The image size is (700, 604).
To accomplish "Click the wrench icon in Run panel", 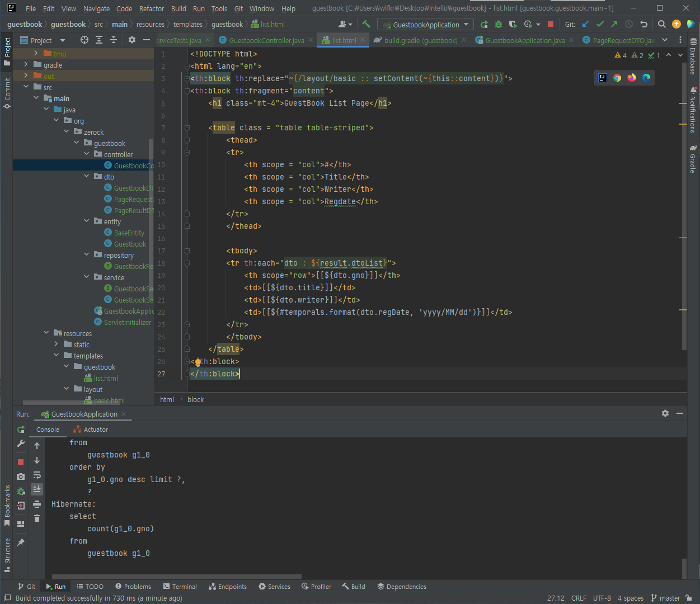I will coord(21,443).
